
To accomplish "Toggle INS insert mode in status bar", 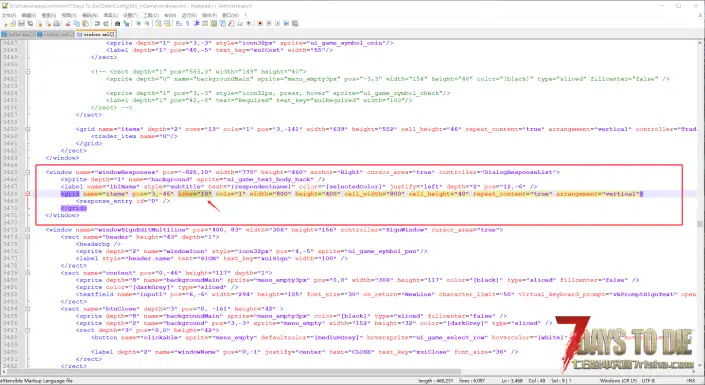I will (x=691, y=381).
